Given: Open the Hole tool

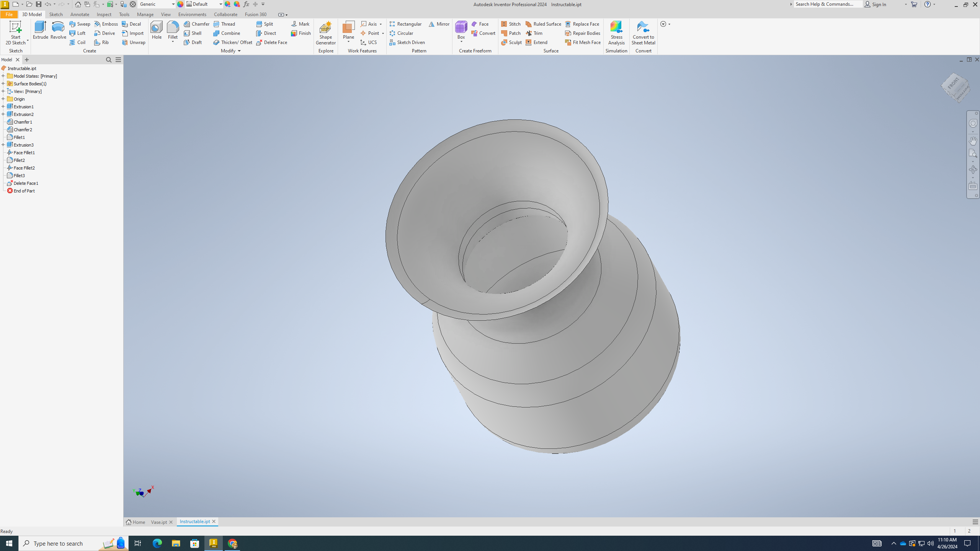Looking at the screenshot, I should click(157, 30).
